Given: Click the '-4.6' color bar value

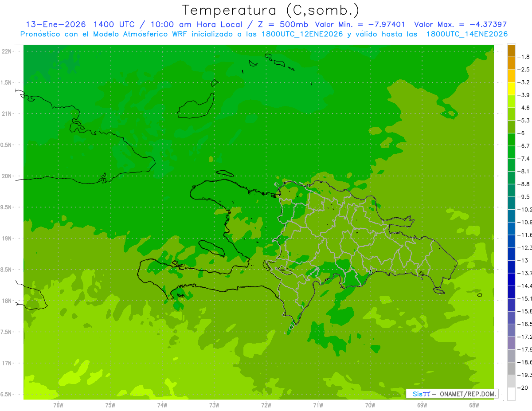Looking at the screenshot, I should click(524, 108).
